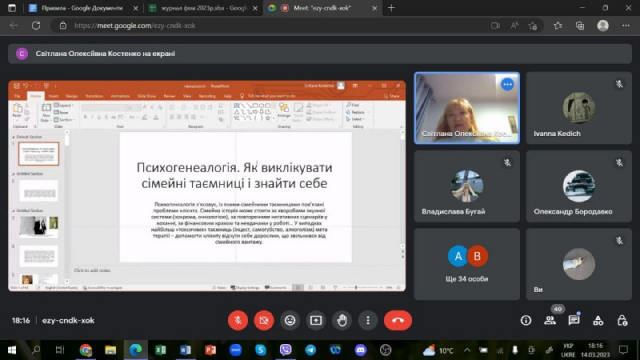Open PowerPoint from the taskbar
Viewport: 640px width, 360px height.
[210, 350]
